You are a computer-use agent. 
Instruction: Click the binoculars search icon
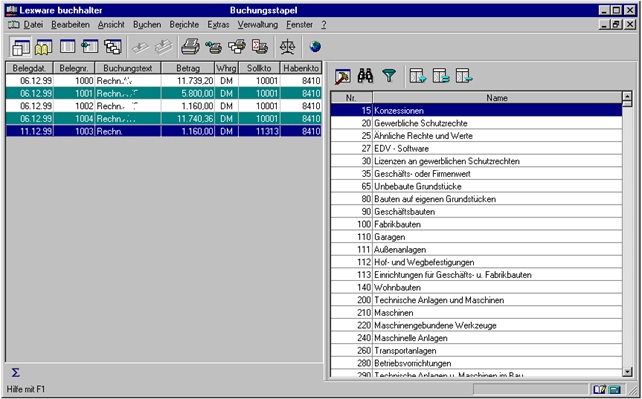365,76
